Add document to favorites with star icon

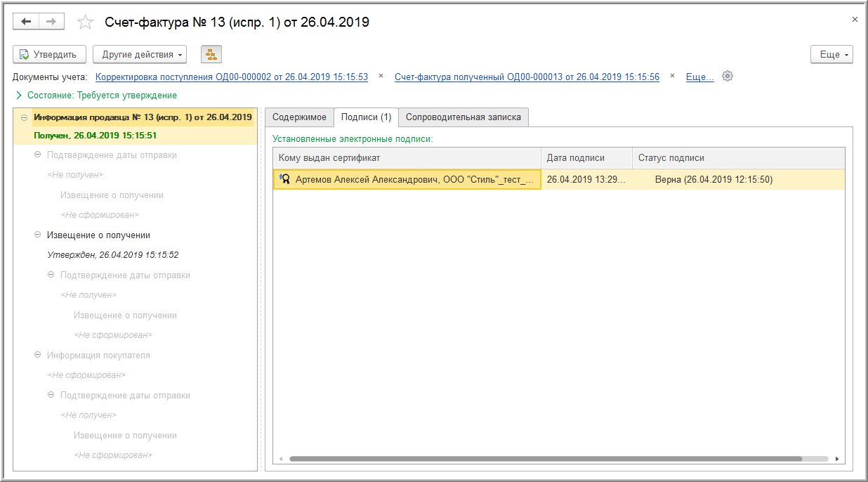coord(85,22)
